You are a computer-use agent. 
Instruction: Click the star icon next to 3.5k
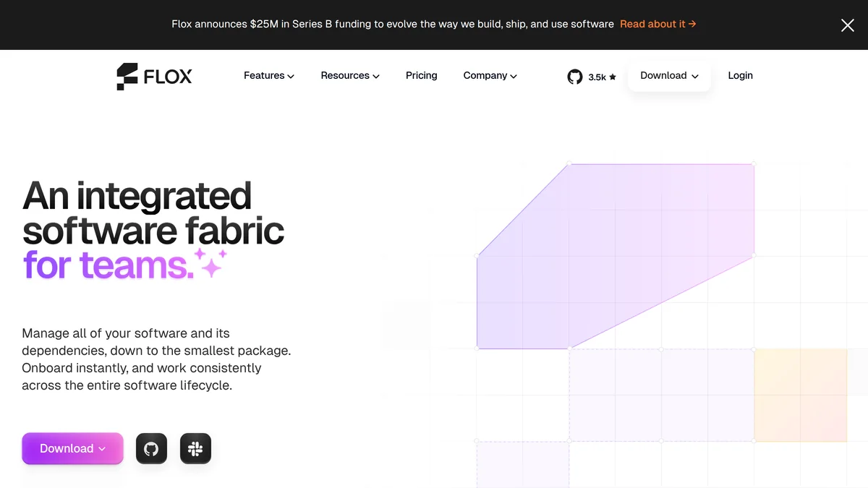click(x=612, y=76)
